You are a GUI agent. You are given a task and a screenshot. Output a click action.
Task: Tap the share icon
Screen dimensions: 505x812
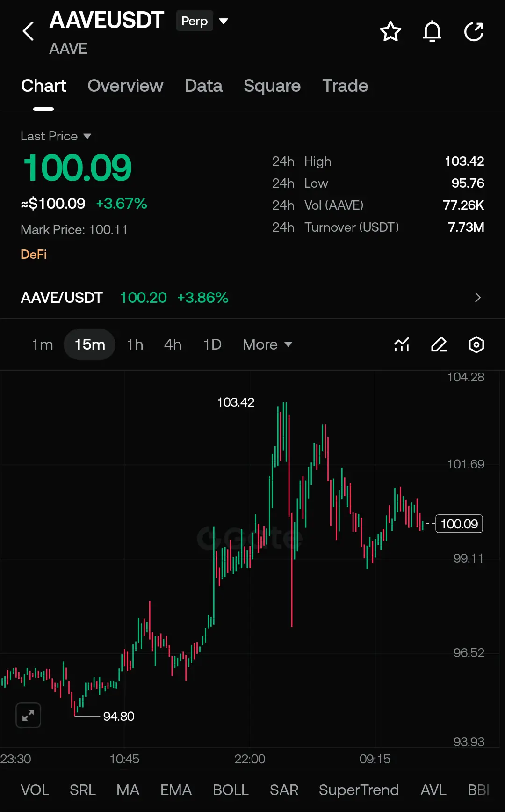[474, 32]
